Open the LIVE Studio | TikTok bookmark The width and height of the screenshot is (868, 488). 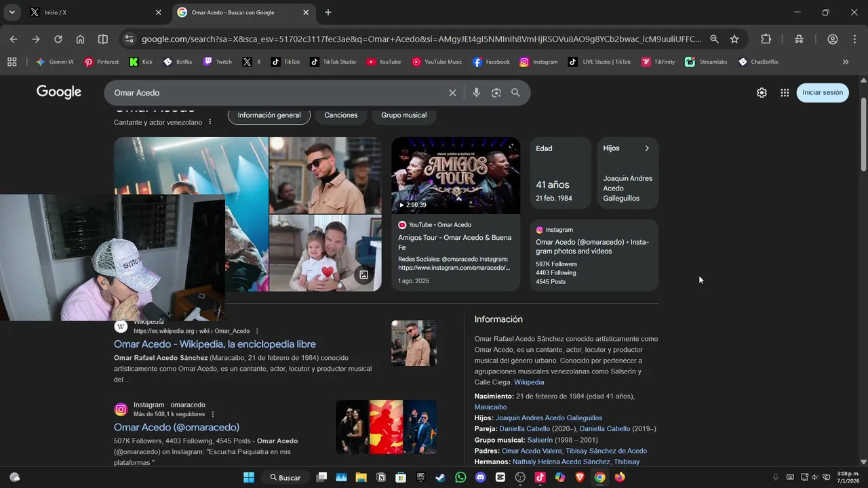(599, 62)
